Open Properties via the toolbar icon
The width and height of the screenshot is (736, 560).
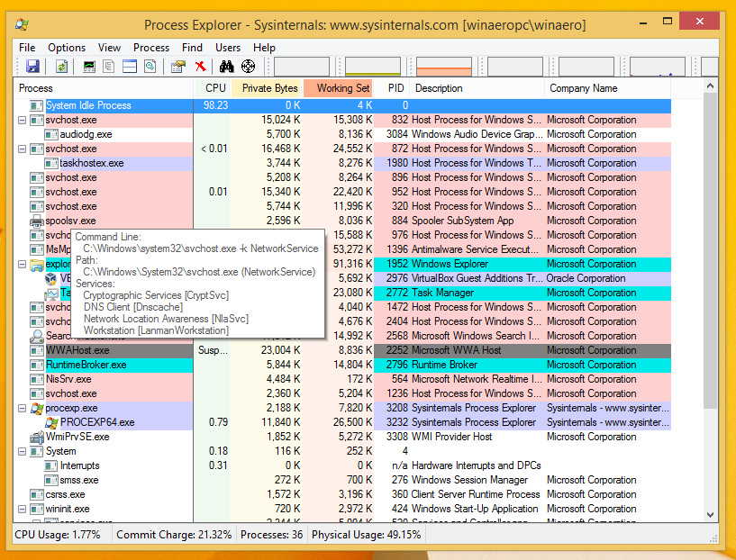coord(177,67)
